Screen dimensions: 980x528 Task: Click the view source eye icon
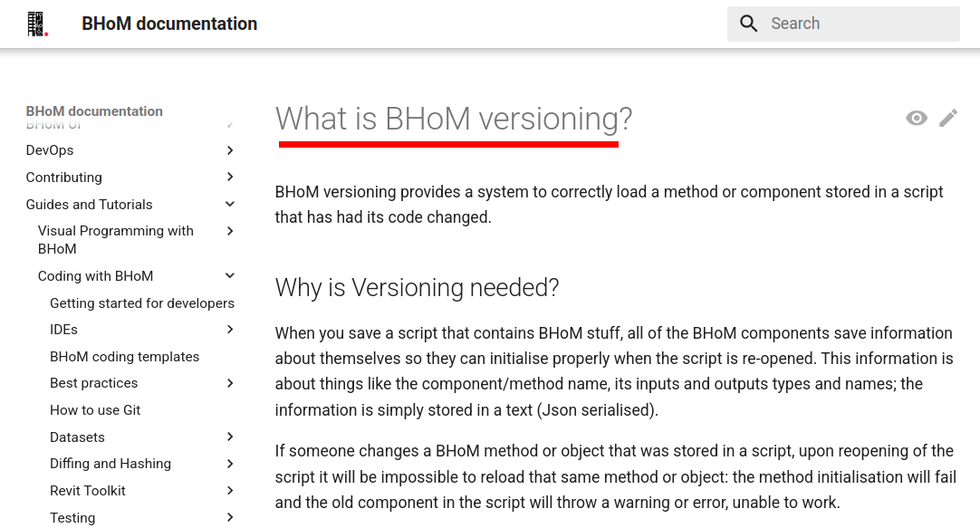click(x=917, y=118)
